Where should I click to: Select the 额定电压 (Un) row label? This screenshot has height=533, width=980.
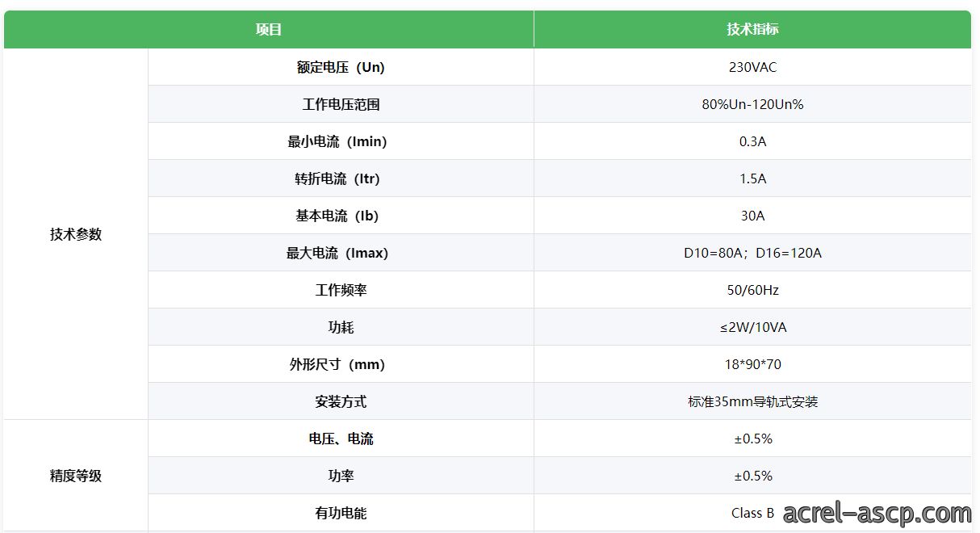(x=341, y=67)
